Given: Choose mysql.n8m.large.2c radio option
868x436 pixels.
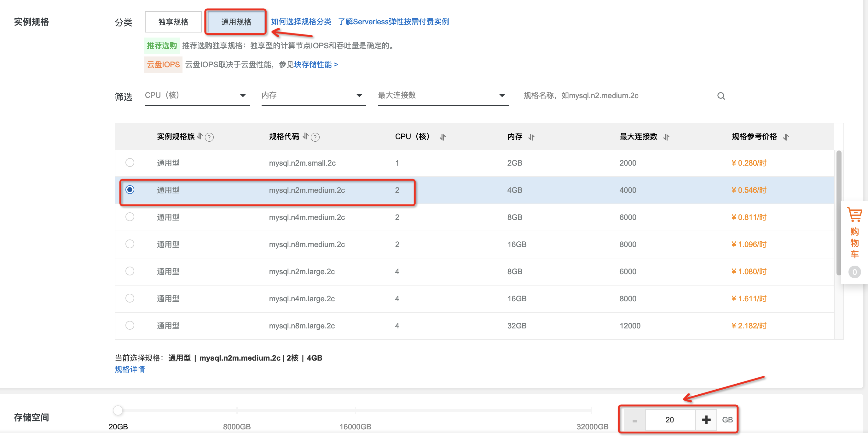Looking at the screenshot, I should (x=130, y=325).
